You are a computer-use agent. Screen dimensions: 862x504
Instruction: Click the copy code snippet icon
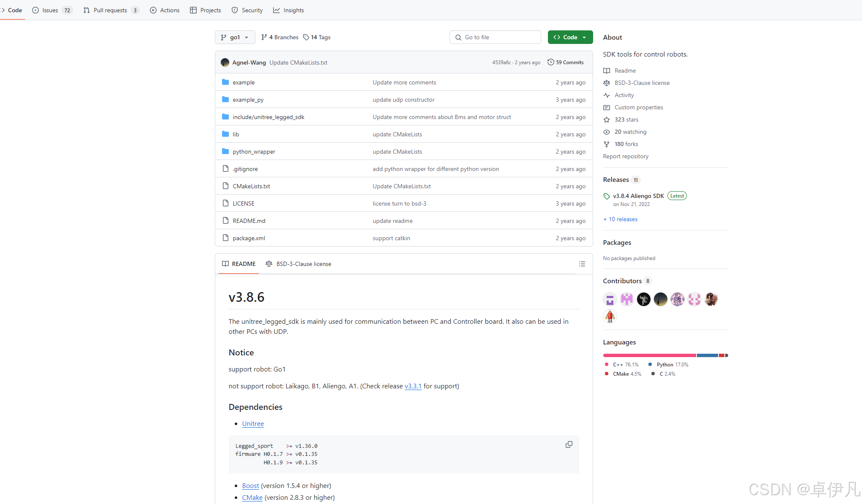(569, 444)
